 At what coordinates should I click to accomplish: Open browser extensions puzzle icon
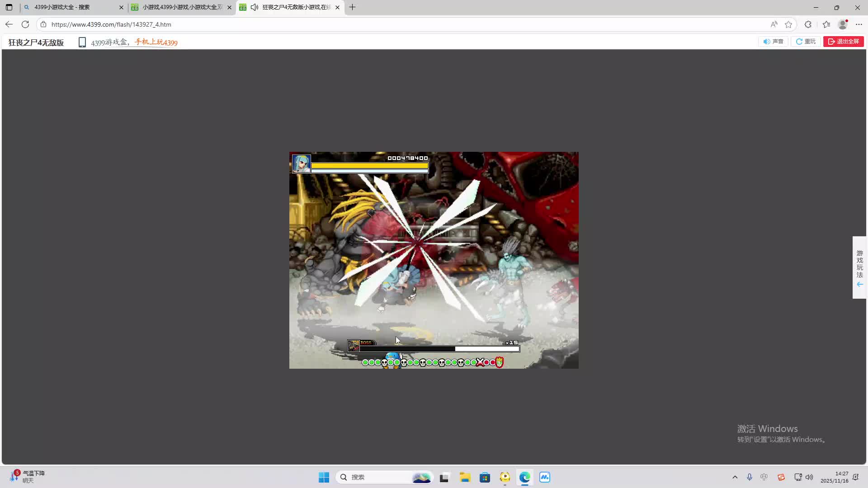click(x=808, y=24)
